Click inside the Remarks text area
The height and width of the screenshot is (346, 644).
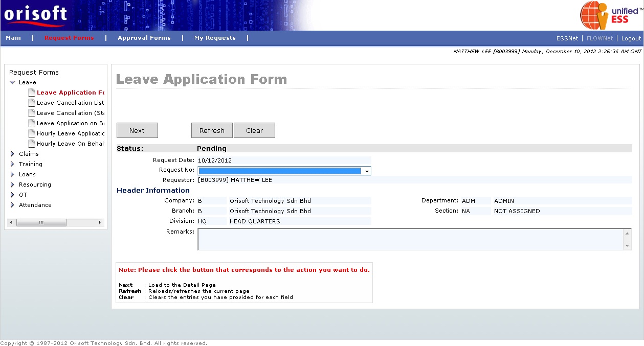pyautogui.click(x=410, y=239)
